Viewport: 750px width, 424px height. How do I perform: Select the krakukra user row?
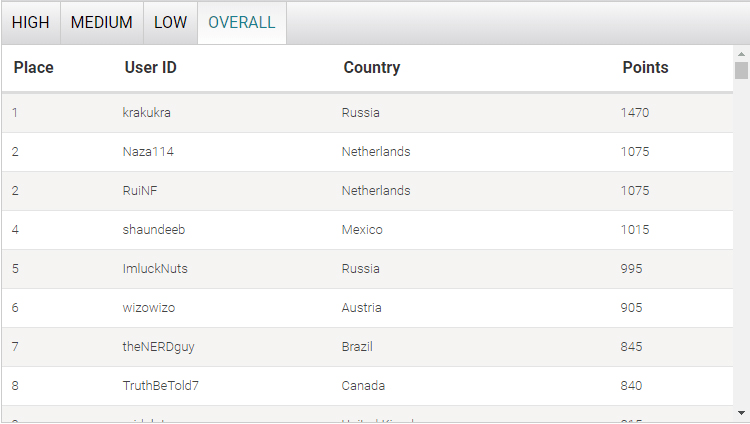pyautogui.click(x=367, y=113)
